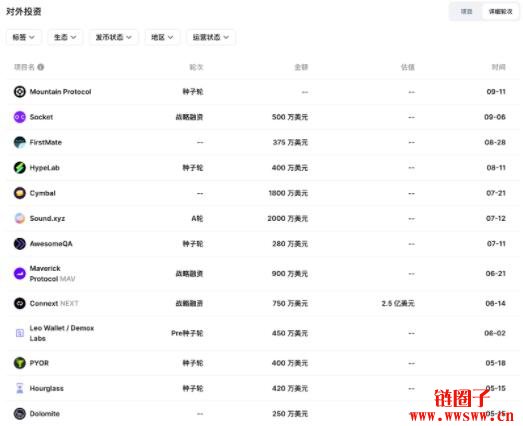Open the Hourglass project link
This screenshot has width=523, height=426.
click(x=46, y=389)
